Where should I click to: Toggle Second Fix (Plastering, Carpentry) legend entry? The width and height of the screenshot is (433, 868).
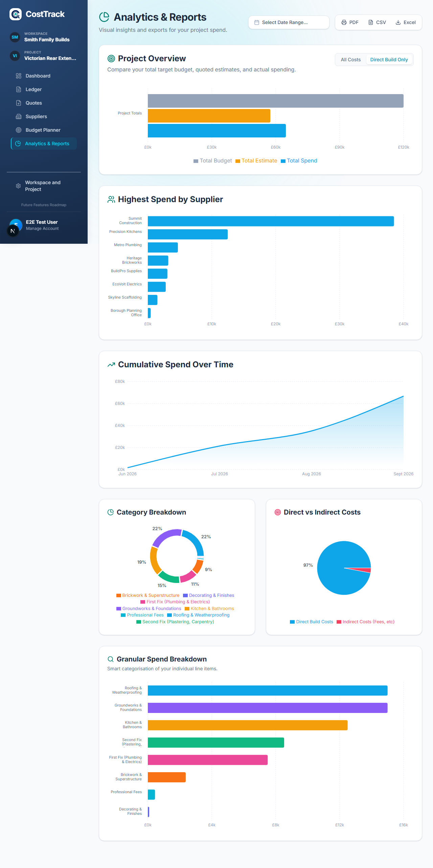(x=175, y=622)
